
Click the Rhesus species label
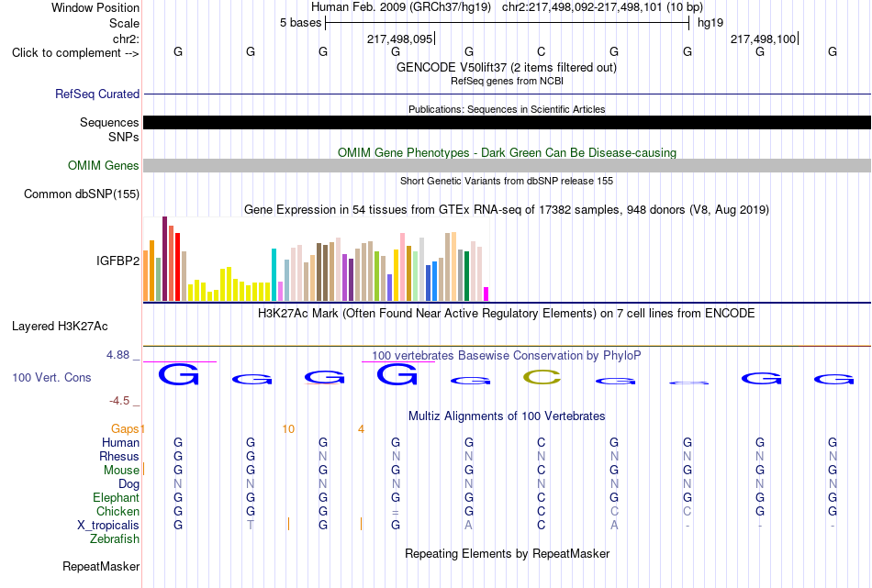119,457
